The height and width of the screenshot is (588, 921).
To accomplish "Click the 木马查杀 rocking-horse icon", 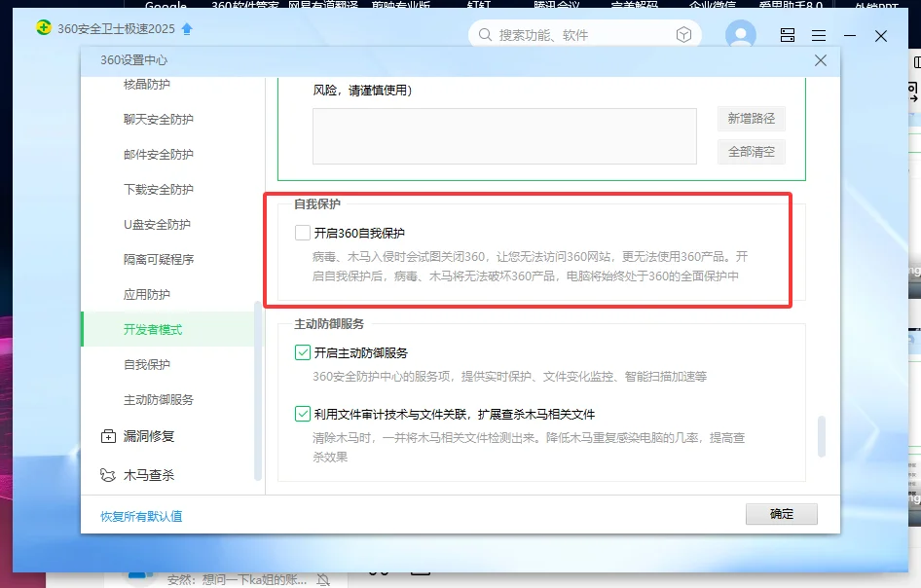I will point(110,475).
